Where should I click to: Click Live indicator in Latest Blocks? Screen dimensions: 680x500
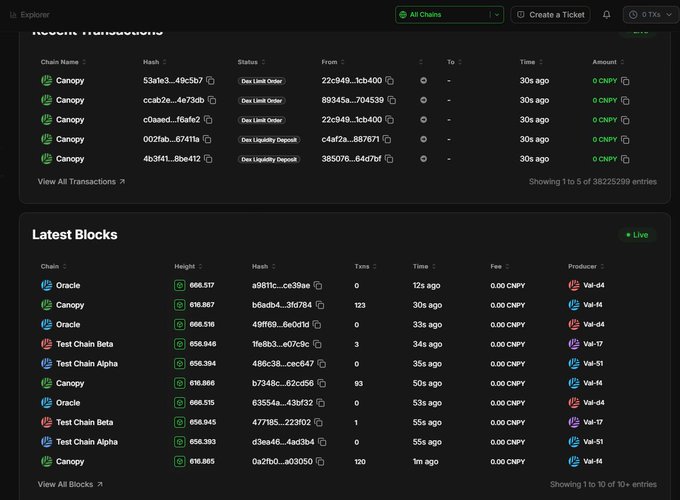(x=637, y=235)
